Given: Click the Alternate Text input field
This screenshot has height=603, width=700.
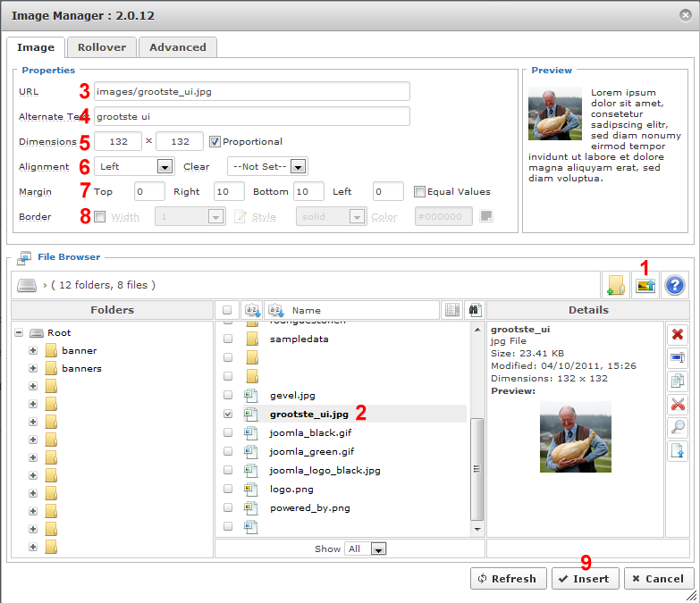Looking at the screenshot, I should 252,116.
